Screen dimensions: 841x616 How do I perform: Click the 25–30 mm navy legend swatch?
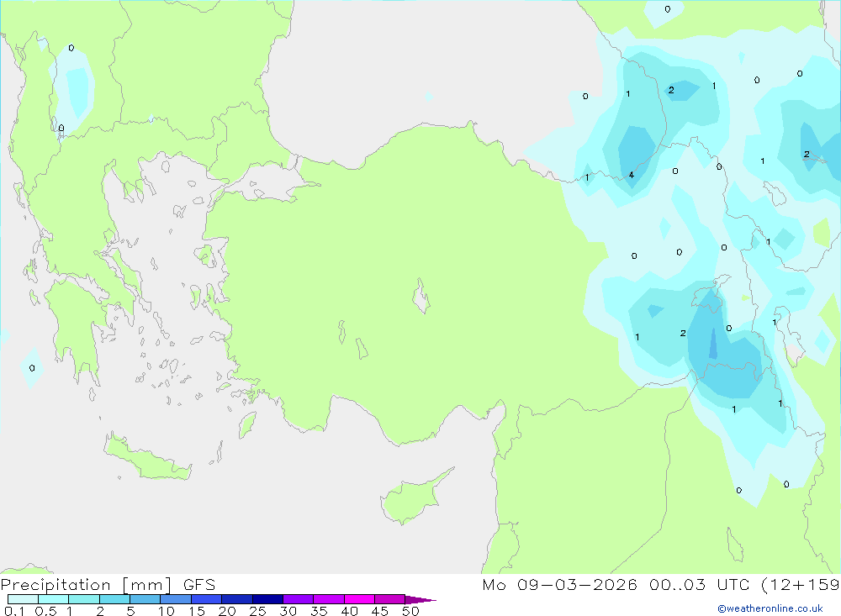[x=267, y=599]
